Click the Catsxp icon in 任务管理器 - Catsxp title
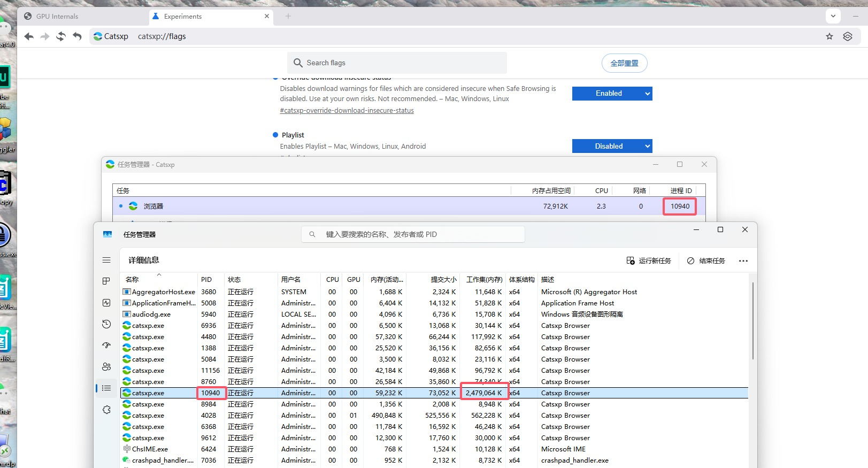 point(110,164)
